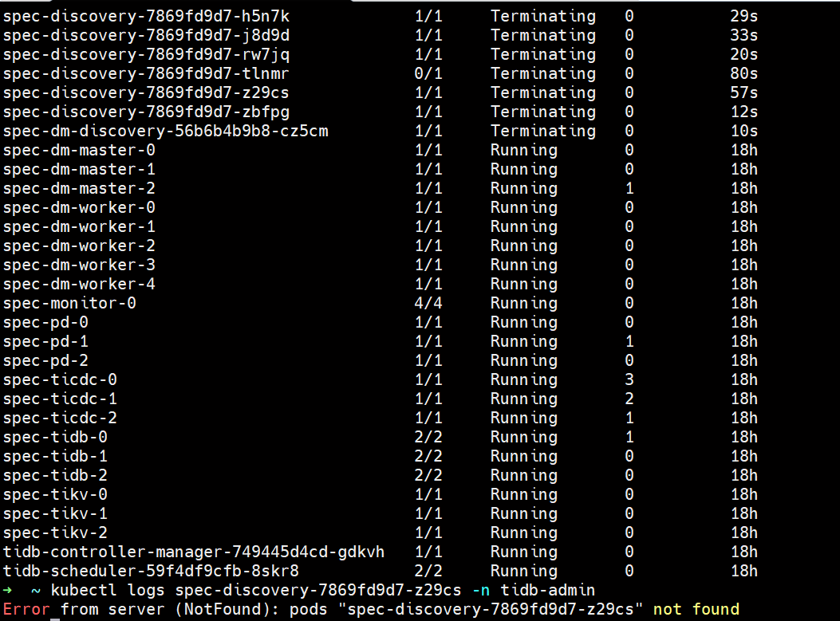The height and width of the screenshot is (621, 840).
Task: Click the -n flag in the command
Action: 481,591
